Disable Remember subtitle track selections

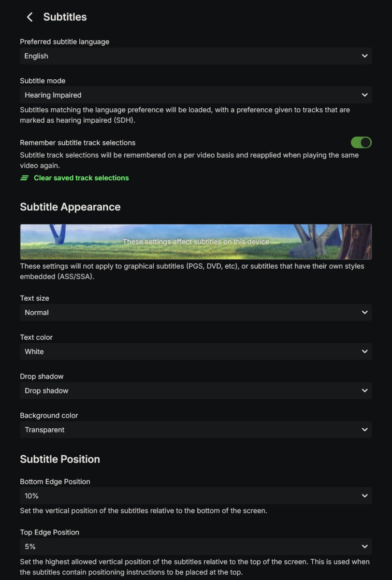(361, 142)
